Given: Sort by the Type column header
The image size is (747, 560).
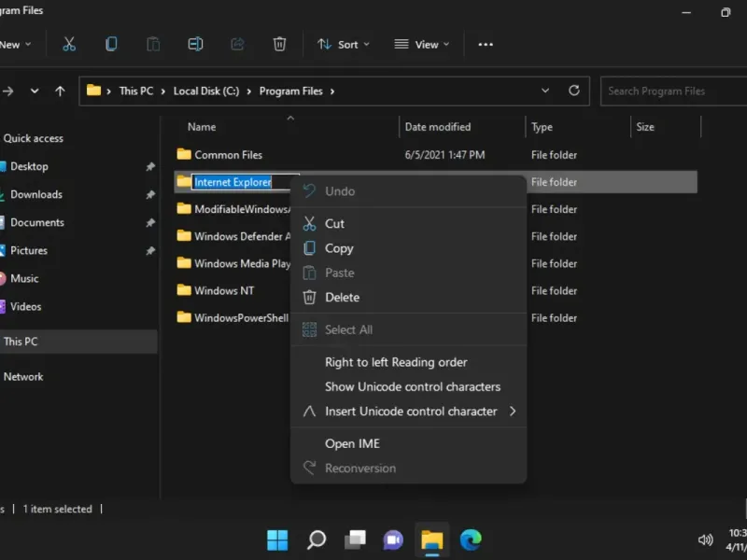Looking at the screenshot, I should (543, 127).
